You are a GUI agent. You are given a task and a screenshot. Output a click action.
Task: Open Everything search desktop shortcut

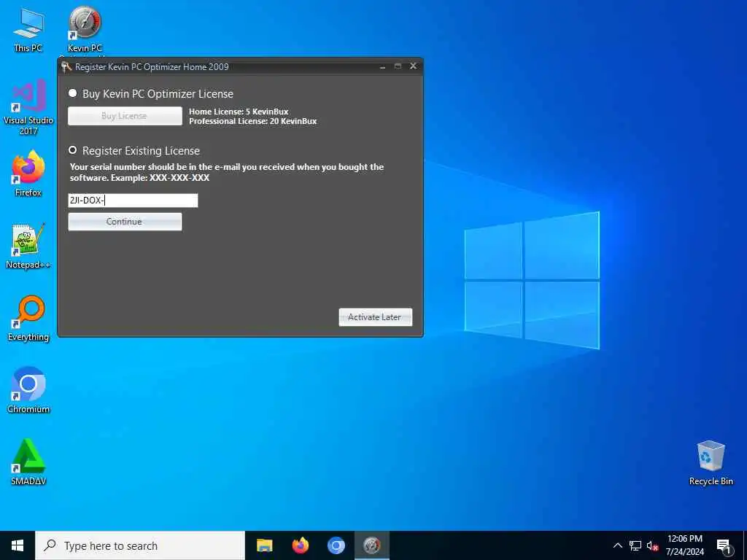(28, 318)
